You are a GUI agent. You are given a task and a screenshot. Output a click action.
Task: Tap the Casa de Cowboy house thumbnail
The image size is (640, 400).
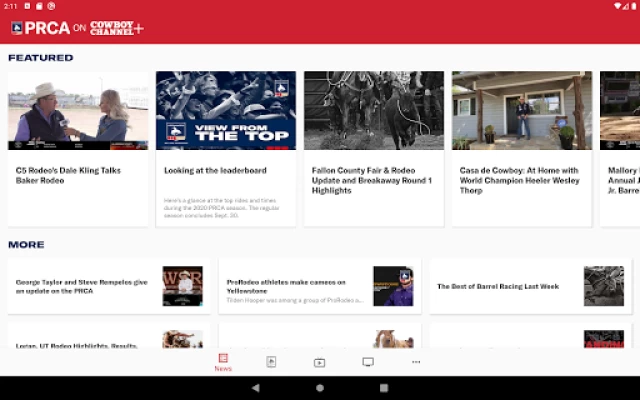[x=522, y=110]
